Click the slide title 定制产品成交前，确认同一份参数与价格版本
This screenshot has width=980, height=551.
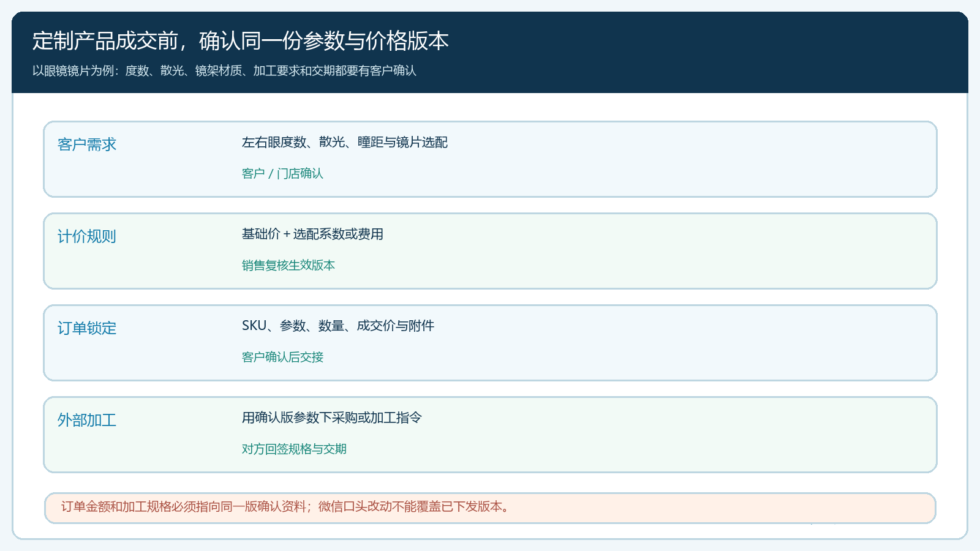point(240,41)
